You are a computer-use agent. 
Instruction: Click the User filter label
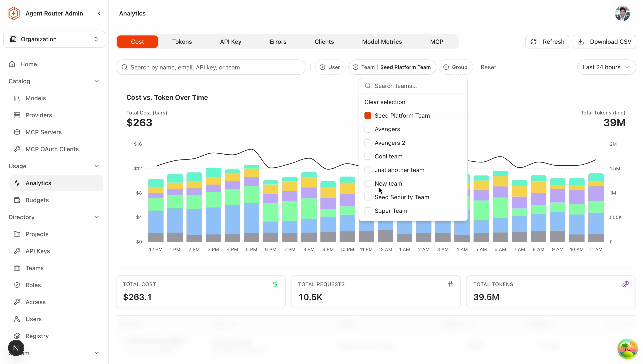[x=334, y=67]
